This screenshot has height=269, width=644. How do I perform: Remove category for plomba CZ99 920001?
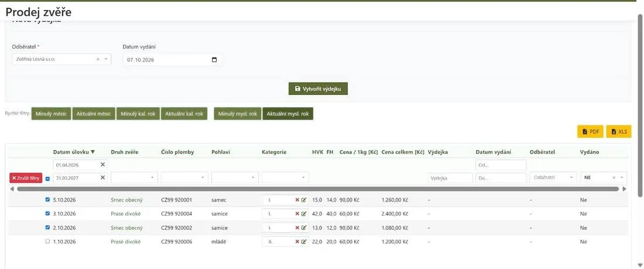pos(297,200)
